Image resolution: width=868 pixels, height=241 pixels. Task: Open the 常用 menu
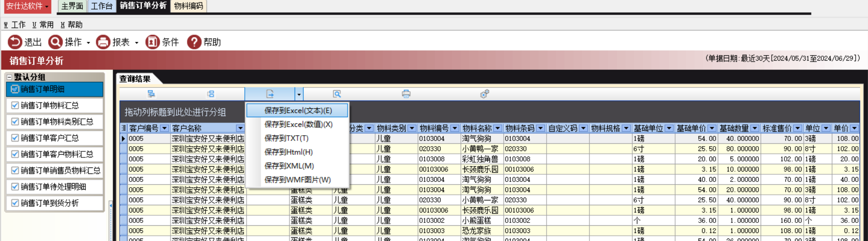[x=43, y=25]
